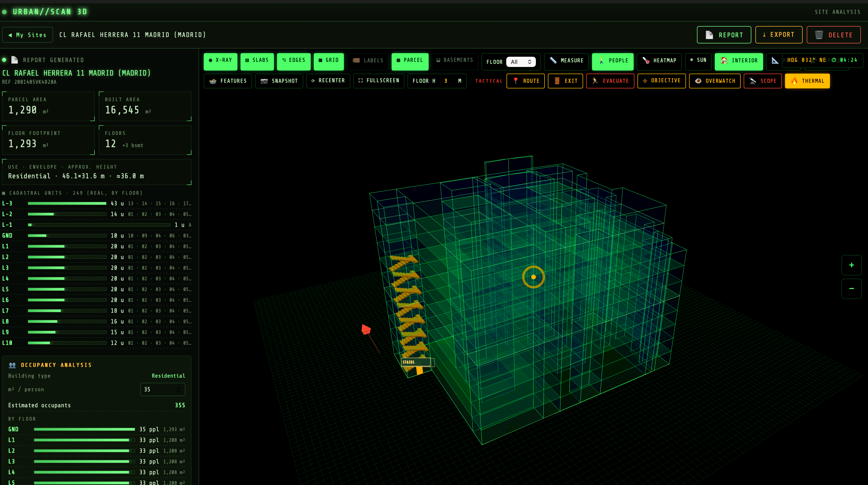This screenshot has width=868, height=485.
Task: Zoom out with the minus button
Action: 851,289
